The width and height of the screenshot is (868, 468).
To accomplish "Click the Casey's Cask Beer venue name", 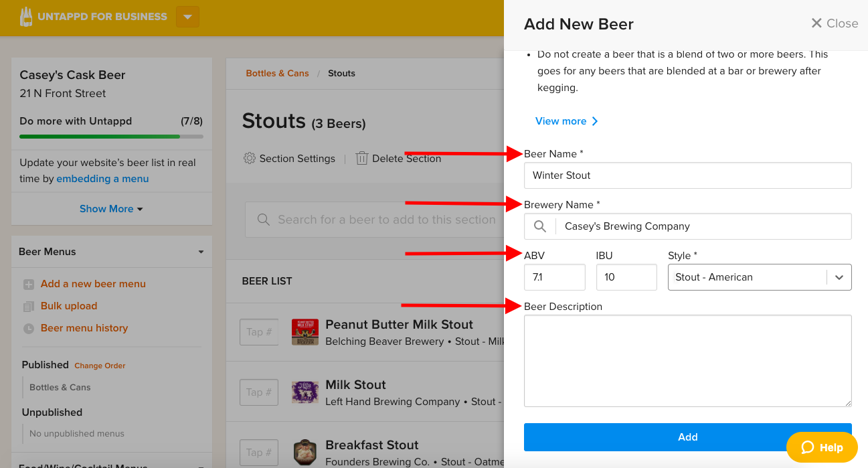I will coord(72,75).
